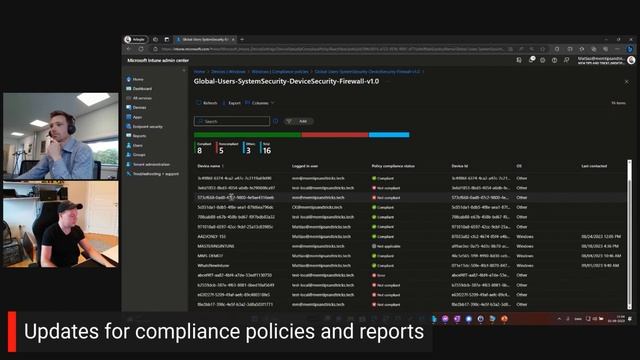Click the info icon beside Search
Screen dimensions: 640x360
click(x=276, y=121)
